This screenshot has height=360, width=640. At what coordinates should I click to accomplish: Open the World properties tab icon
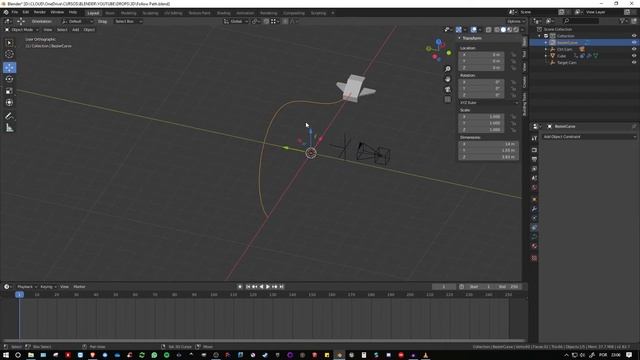coord(534,187)
